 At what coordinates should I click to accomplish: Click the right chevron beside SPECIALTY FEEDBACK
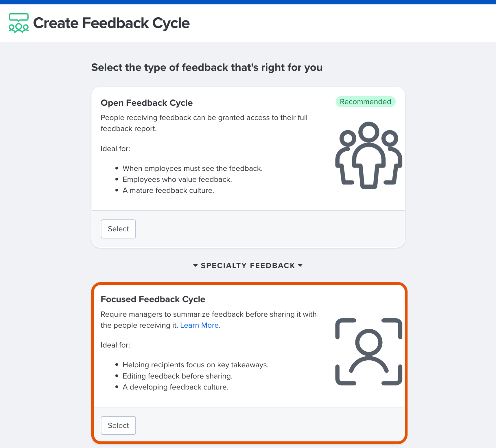[x=300, y=265]
